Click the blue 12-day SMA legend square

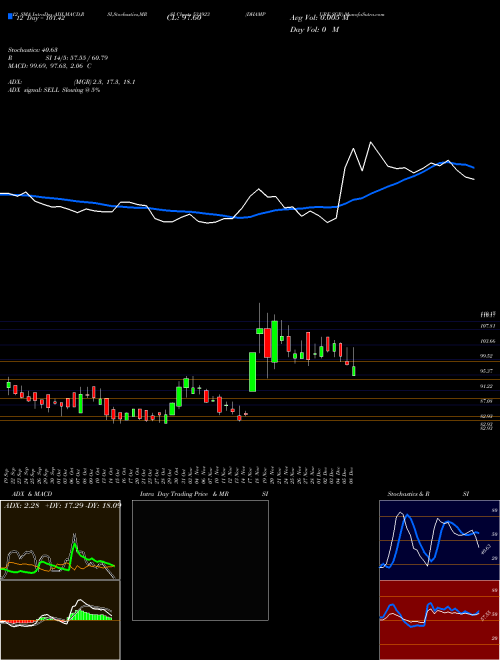tap(11, 16)
